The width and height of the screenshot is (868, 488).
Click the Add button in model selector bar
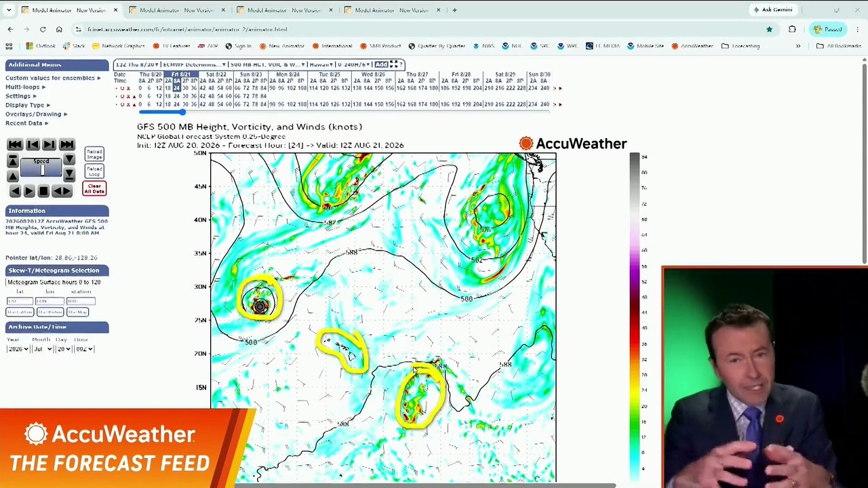coord(380,64)
